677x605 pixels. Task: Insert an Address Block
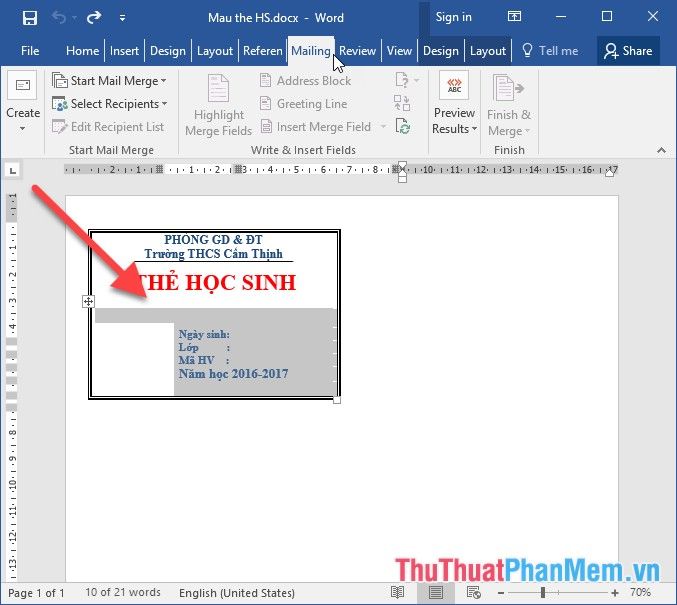(306, 81)
